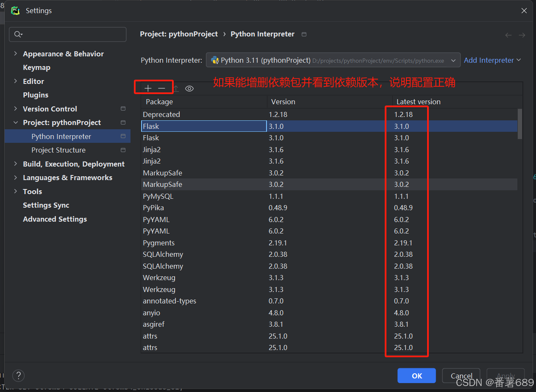Collapse the Project: pythonProject section
This screenshot has width=536, height=392.
pos(16,122)
